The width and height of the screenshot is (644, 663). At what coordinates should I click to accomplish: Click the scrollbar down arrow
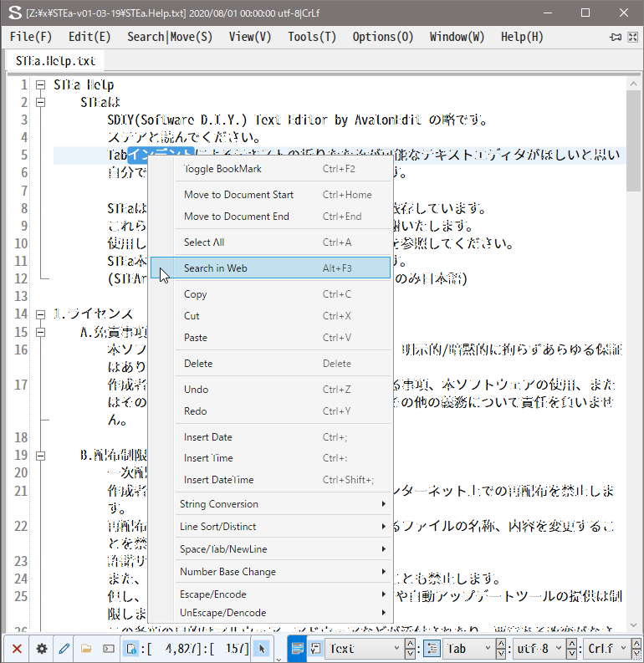633,625
